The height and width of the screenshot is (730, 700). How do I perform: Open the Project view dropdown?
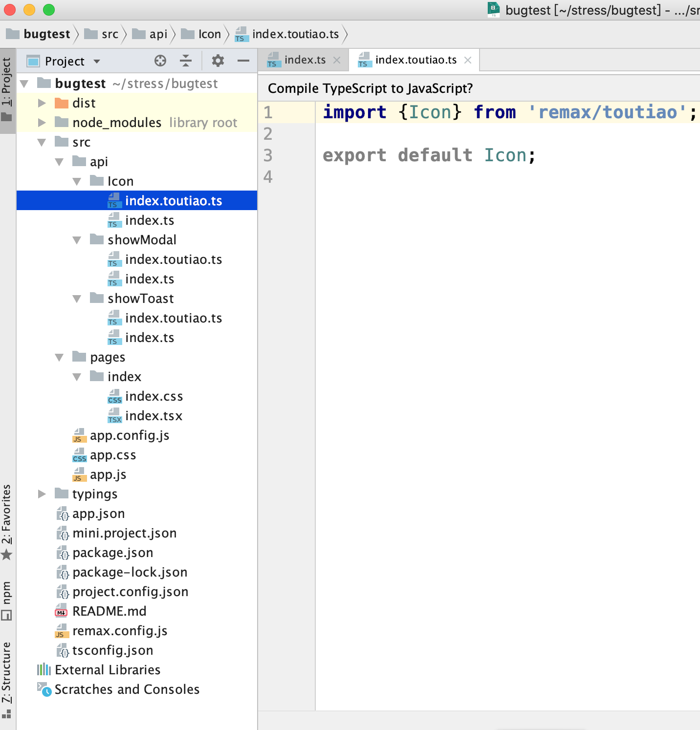pyautogui.click(x=97, y=62)
